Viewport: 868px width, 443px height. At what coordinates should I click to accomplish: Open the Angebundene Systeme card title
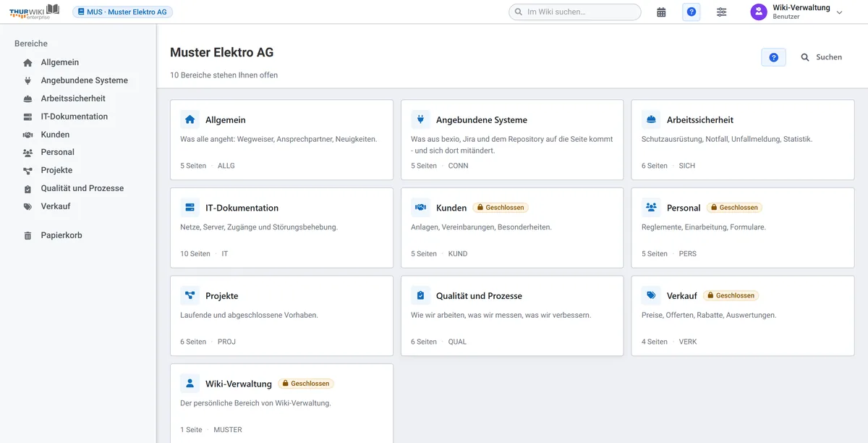(482, 120)
